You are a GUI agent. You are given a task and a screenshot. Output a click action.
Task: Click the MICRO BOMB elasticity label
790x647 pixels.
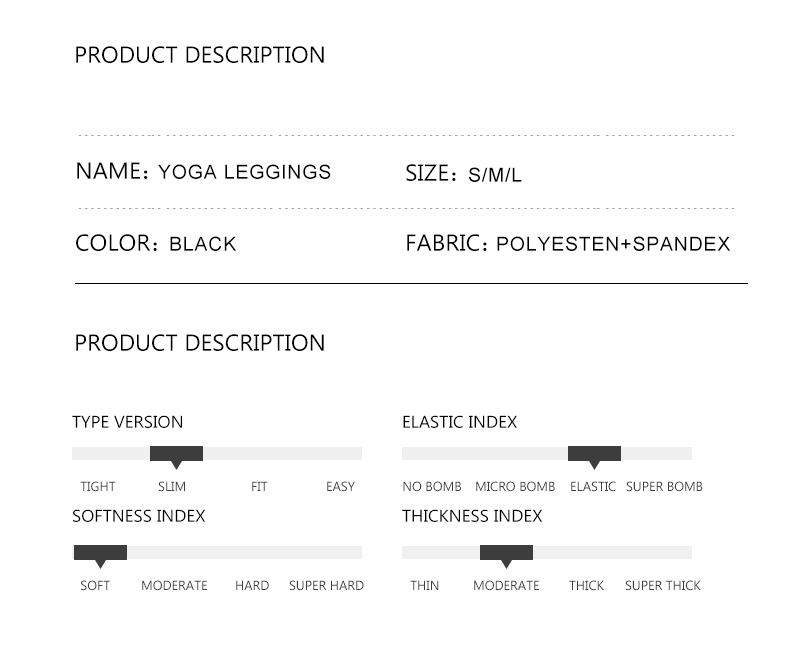(x=515, y=487)
